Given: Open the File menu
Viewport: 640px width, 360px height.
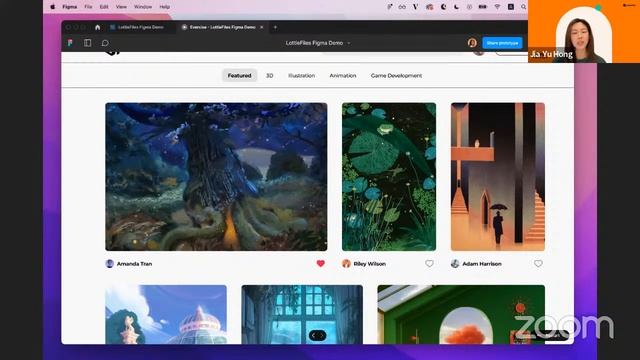Looking at the screenshot, I should coord(88,7).
